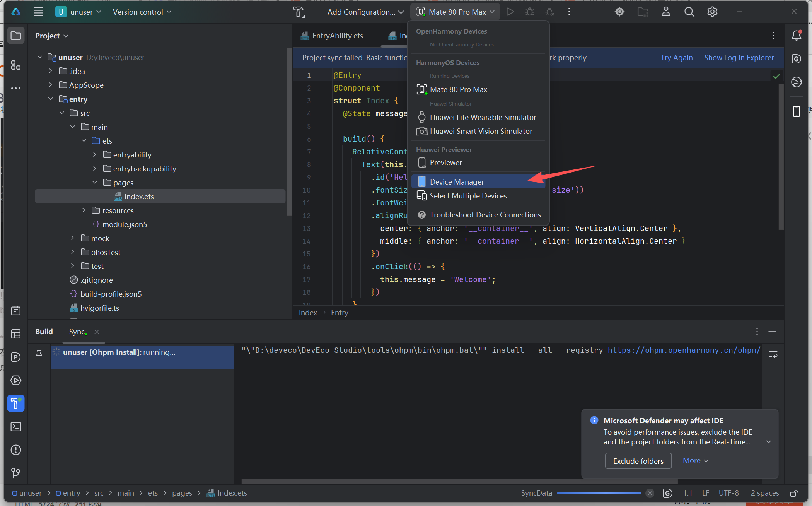This screenshot has height=506, width=812.
Task: Select module.json5 in the project tree
Action: [x=124, y=224]
